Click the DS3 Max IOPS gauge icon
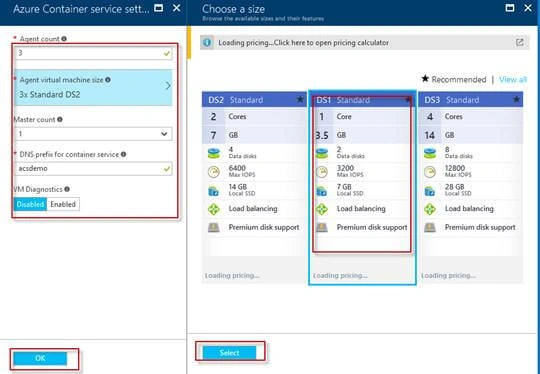The image size is (540, 374). (x=430, y=172)
